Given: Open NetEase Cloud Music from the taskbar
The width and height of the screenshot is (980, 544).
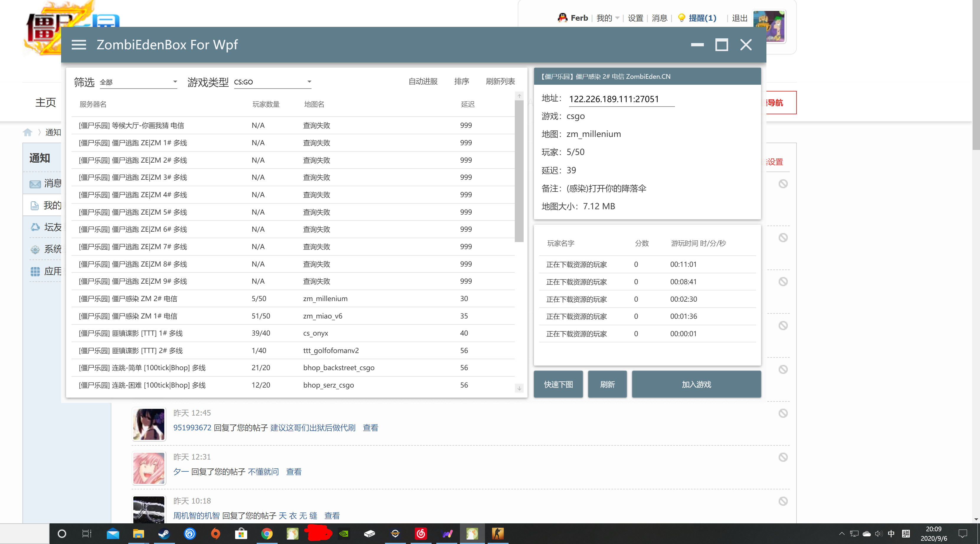Looking at the screenshot, I should pyautogui.click(x=421, y=534).
